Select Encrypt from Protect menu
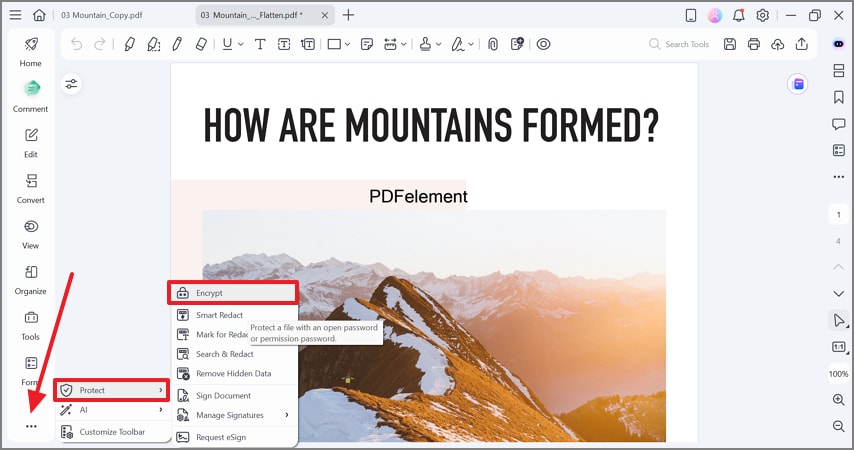The image size is (854, 450). (233, 293)
